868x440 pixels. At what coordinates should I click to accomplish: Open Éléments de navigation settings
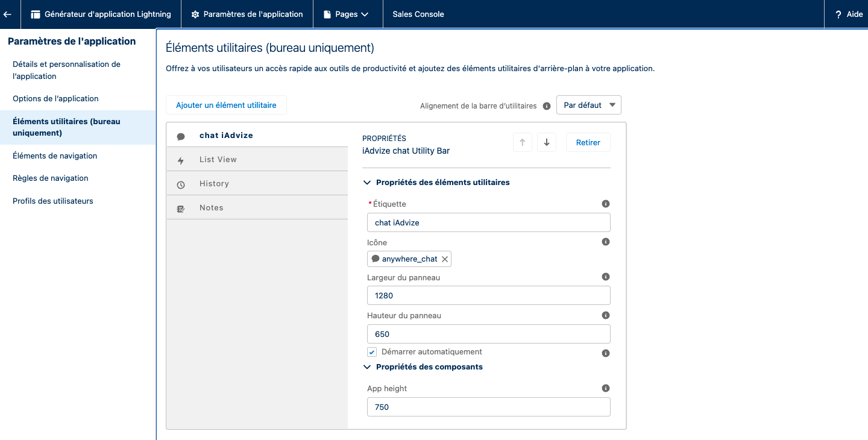55,156
